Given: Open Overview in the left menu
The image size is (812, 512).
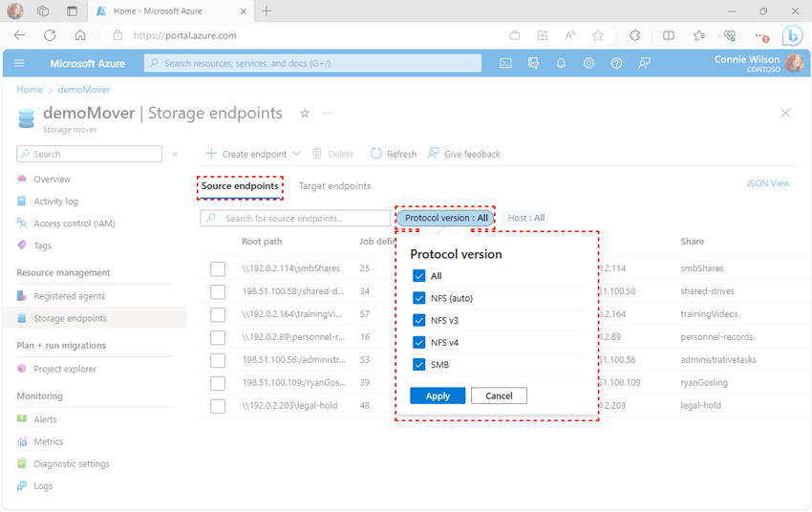Looking at the screenshot, I should [52, 180].
